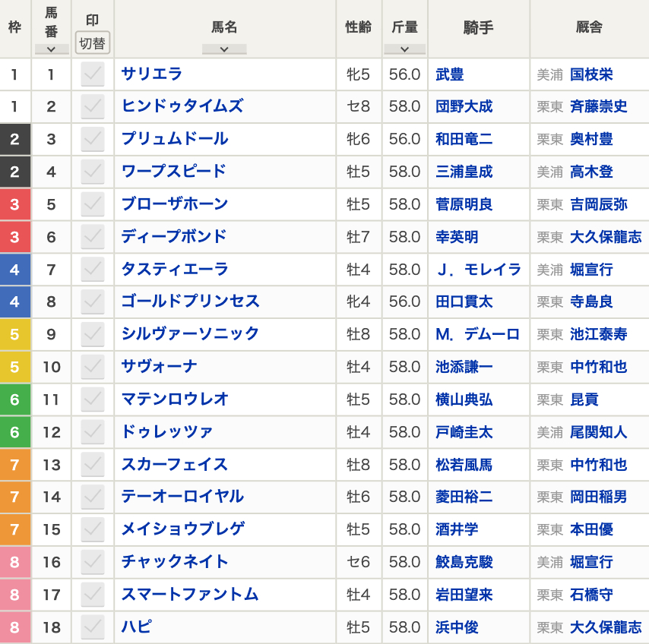
Task: Open horse page for ドゥレッツァ
Action: point(166,432)
